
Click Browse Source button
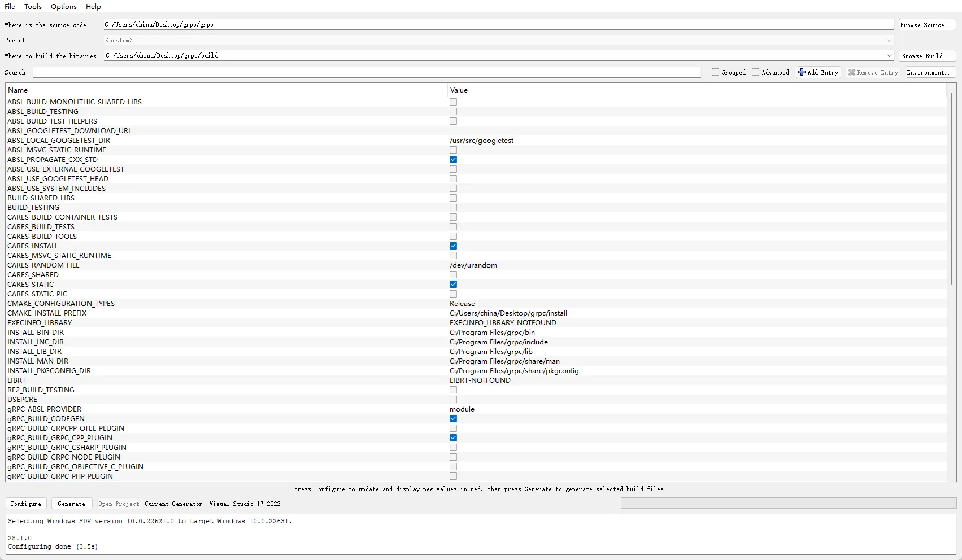point(927,25)
